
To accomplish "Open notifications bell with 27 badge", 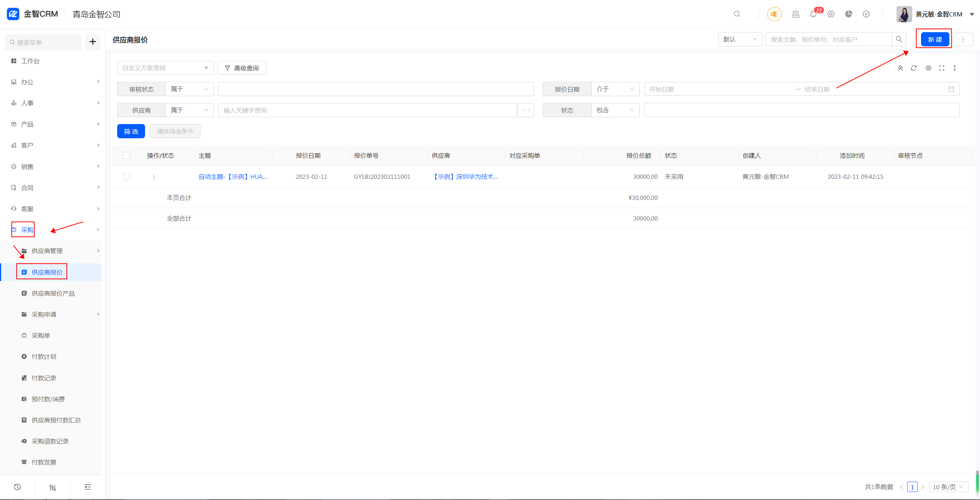I will pos(813,14).
